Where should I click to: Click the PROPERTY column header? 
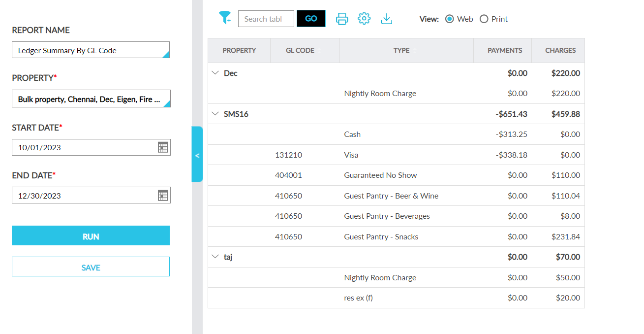239,50
